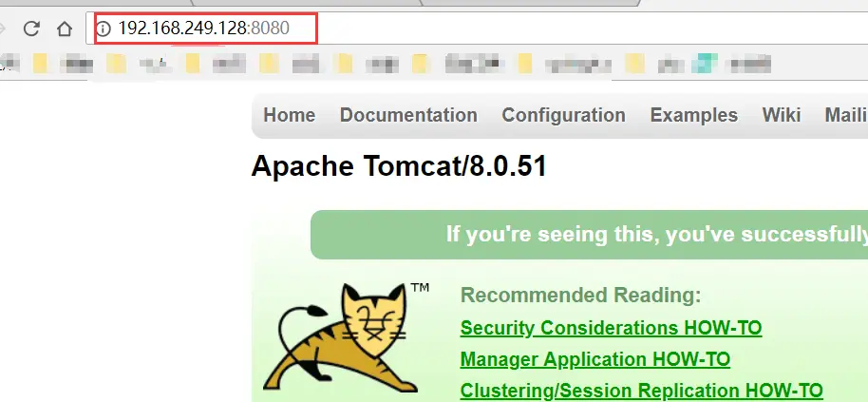Go to the browser home page icon

[65, 29]
